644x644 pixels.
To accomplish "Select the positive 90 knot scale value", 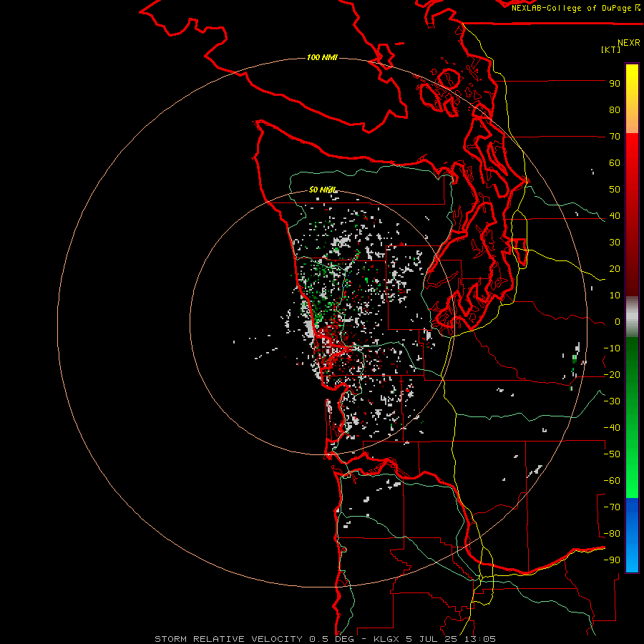I will [615, 84].
